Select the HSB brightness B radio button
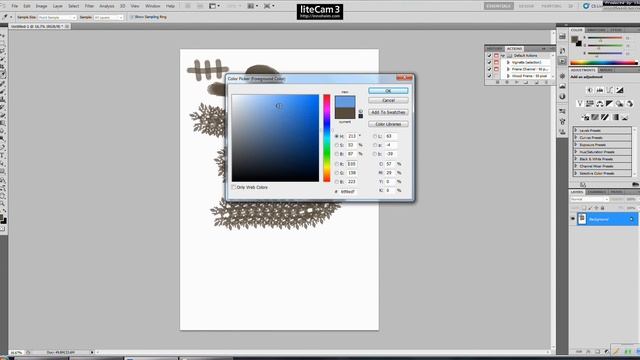The image size is (640, 360). [337, 154]
